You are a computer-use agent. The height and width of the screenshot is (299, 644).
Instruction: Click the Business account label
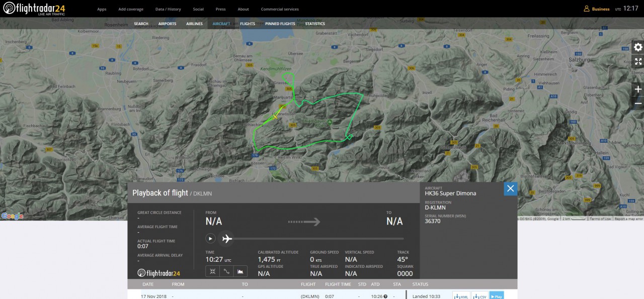(601, 9)
